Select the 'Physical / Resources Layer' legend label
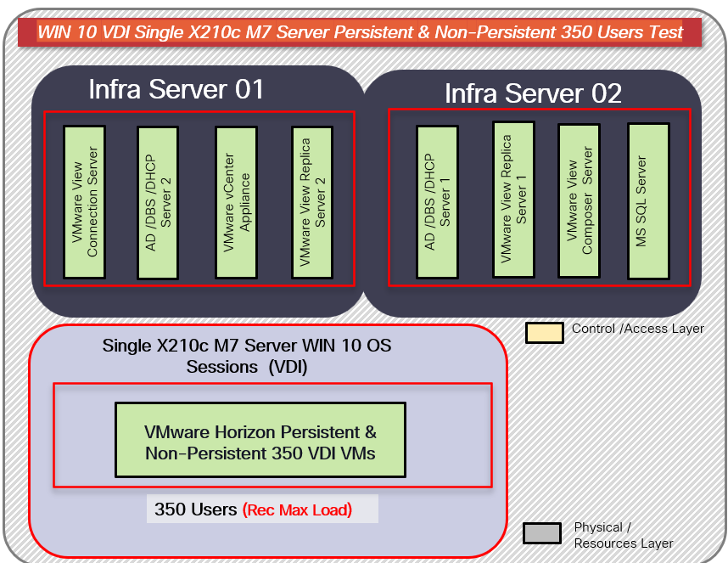The width and height of the screenshot is (728, 563). 623,535
